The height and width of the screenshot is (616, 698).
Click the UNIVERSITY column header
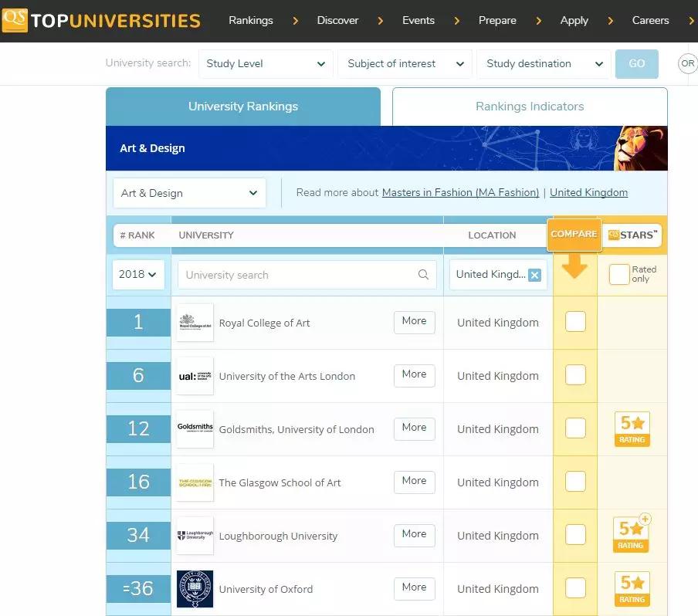point(206,235)
